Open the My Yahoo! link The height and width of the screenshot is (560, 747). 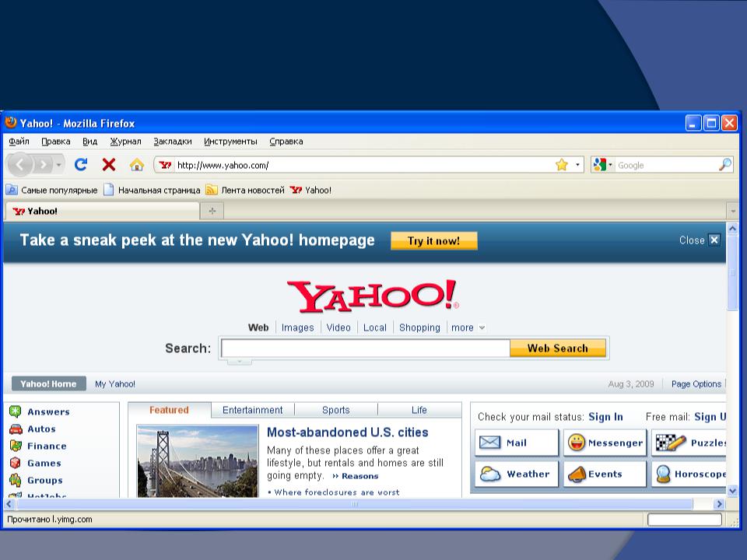coord(115,383)
